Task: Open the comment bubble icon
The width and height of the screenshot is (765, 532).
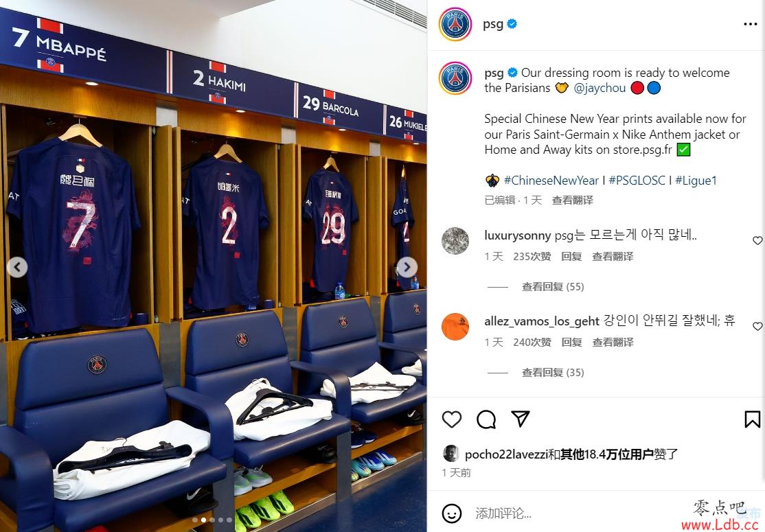Action: [486, 419]
